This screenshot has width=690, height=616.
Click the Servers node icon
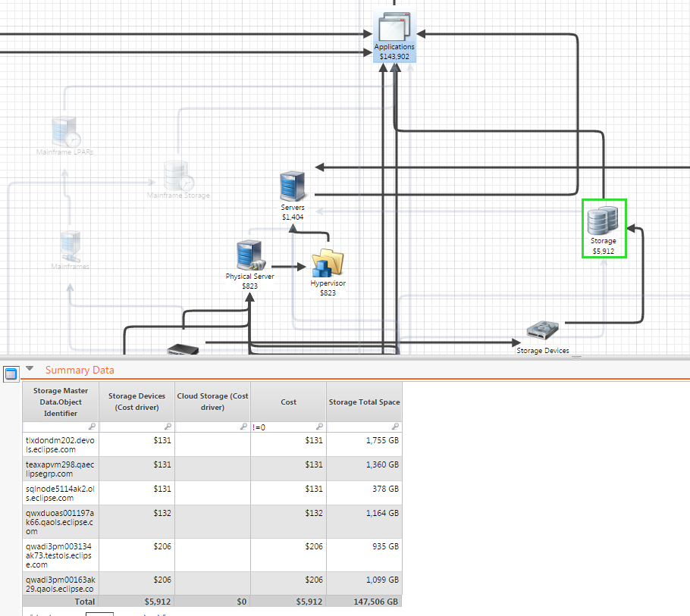click(x=293, y=186)
